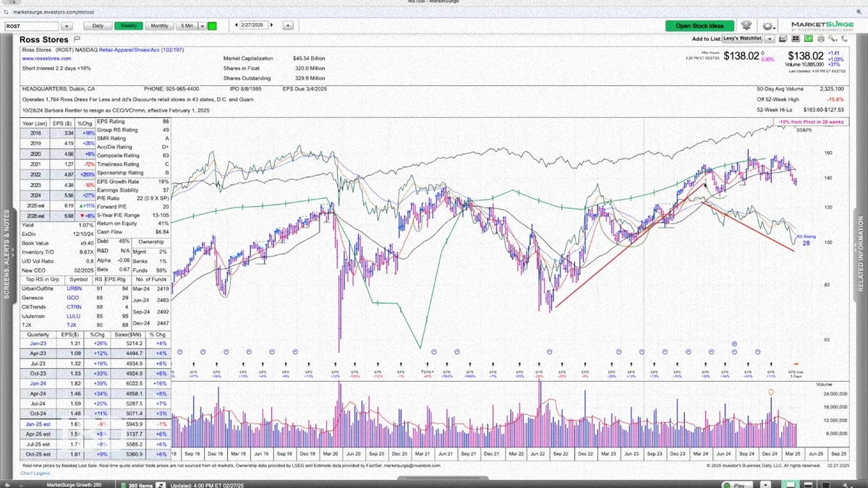
Task: Open the wrench tools icon
Action: click(x=833, y=38)
